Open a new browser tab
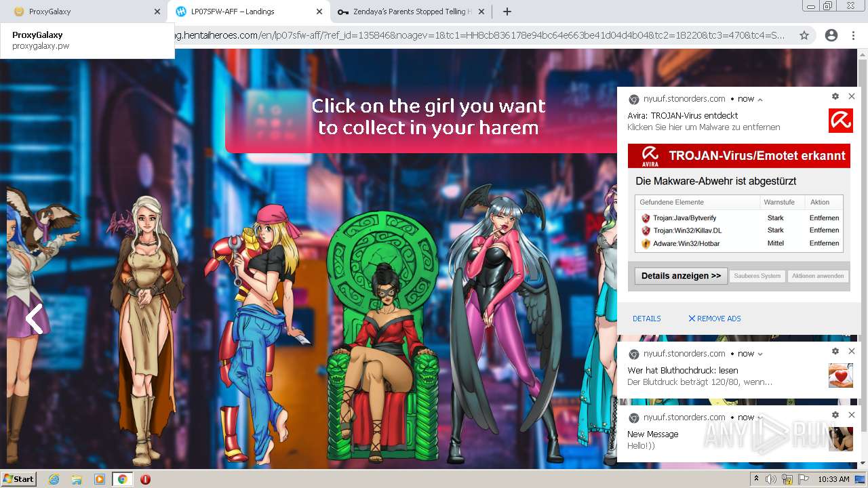The width and height of the screenshot is (868, 488). (507, 12)
